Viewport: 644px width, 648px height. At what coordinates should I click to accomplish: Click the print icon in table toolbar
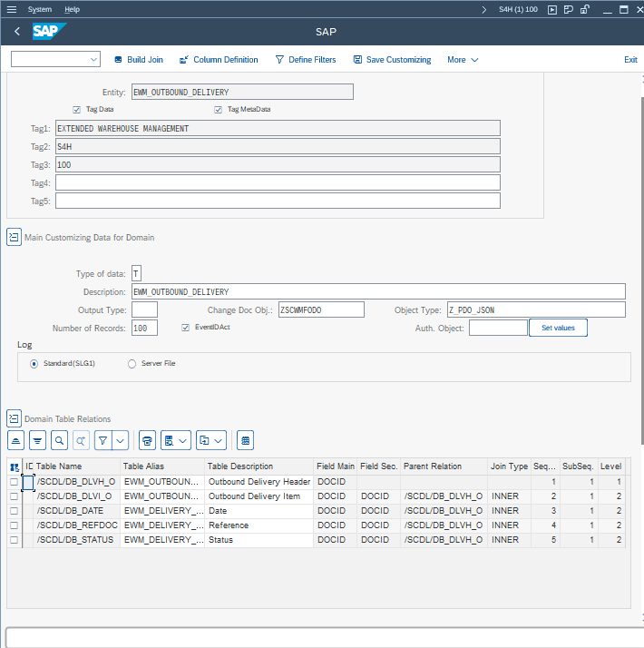(147, 440)
